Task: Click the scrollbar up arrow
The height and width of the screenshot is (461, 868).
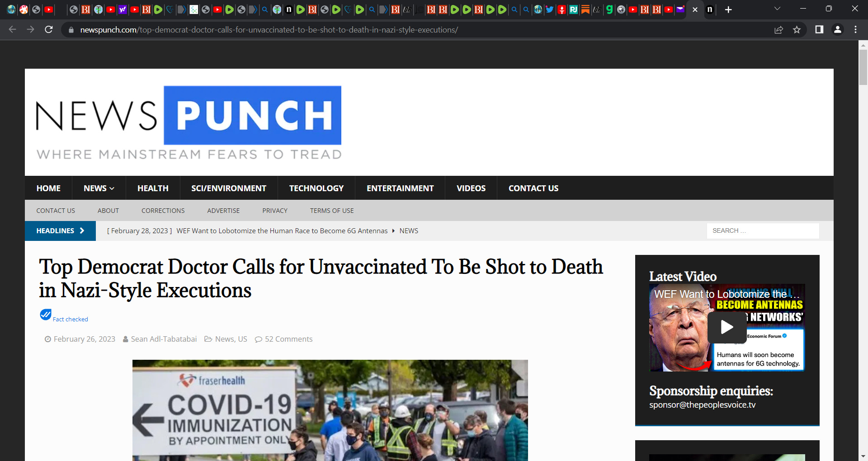Action: [863, 45]
